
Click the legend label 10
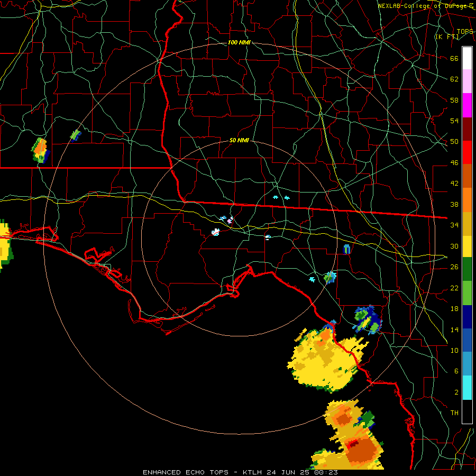[454, 350]
